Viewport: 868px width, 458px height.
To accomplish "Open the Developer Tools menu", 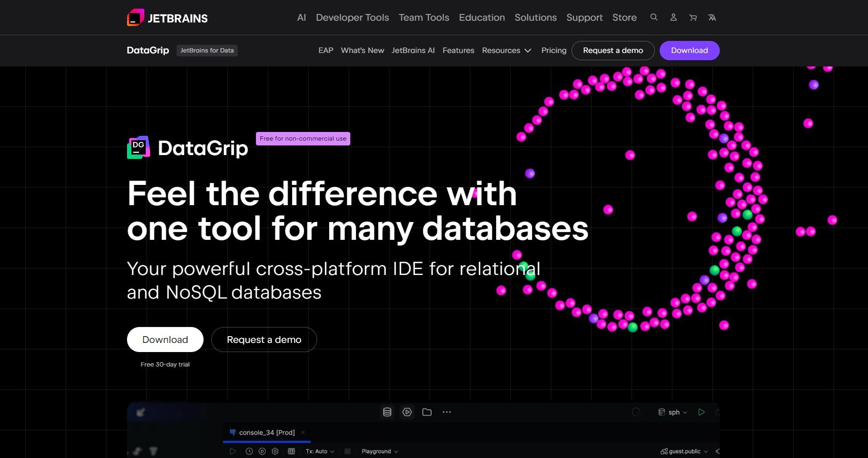I will pos(352,18).
